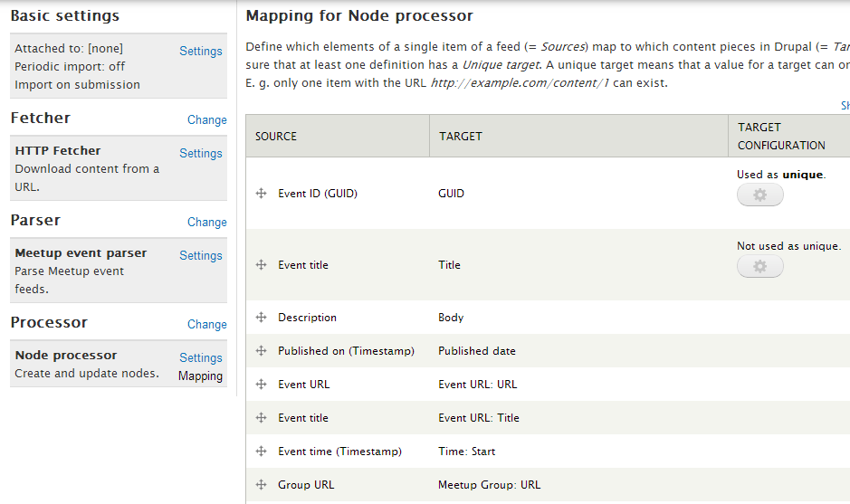Click drag handle for the Title target row
The width and height of the screenshot is (850, 504).
point(262,265)
